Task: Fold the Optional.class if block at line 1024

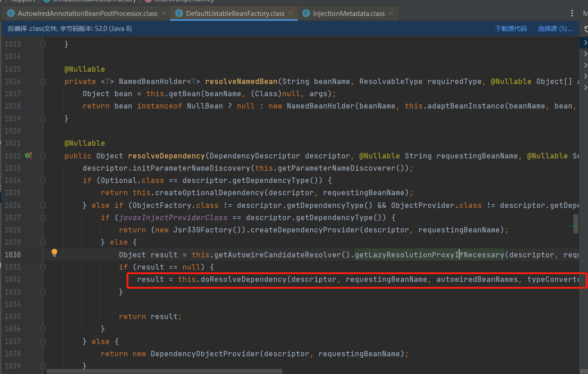Action: tap(43, 181)
